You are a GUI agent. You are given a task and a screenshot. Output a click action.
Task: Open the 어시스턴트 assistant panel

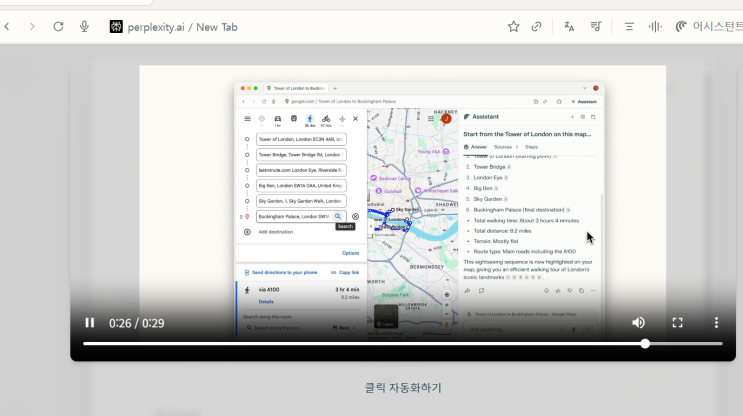coord(709,27)
